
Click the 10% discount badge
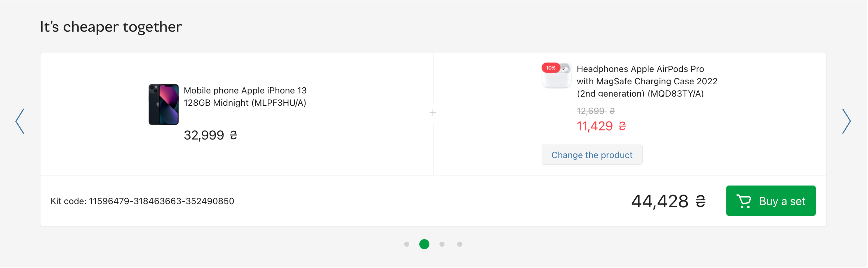[551, 68]
